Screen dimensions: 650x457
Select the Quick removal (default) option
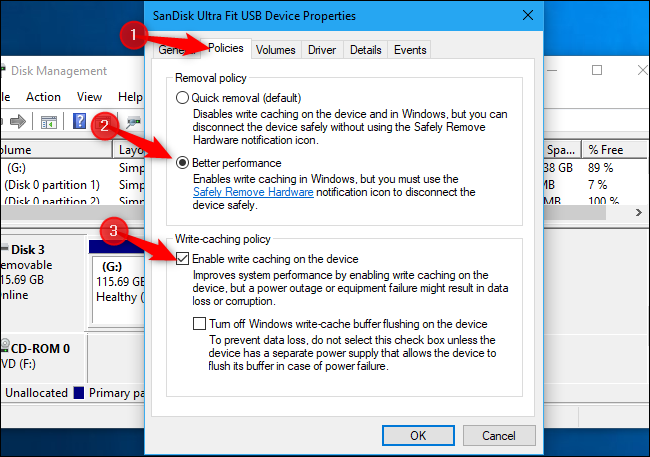point(182,98)
